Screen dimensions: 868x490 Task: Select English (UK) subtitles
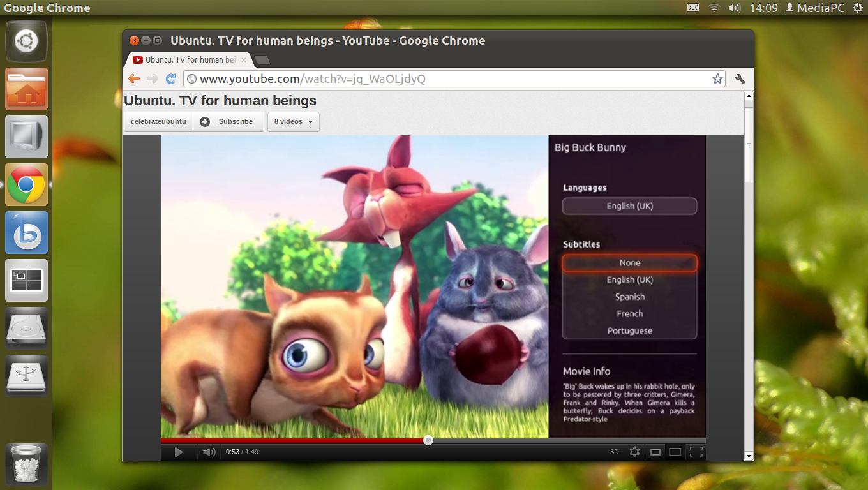(x=629, y=279)
